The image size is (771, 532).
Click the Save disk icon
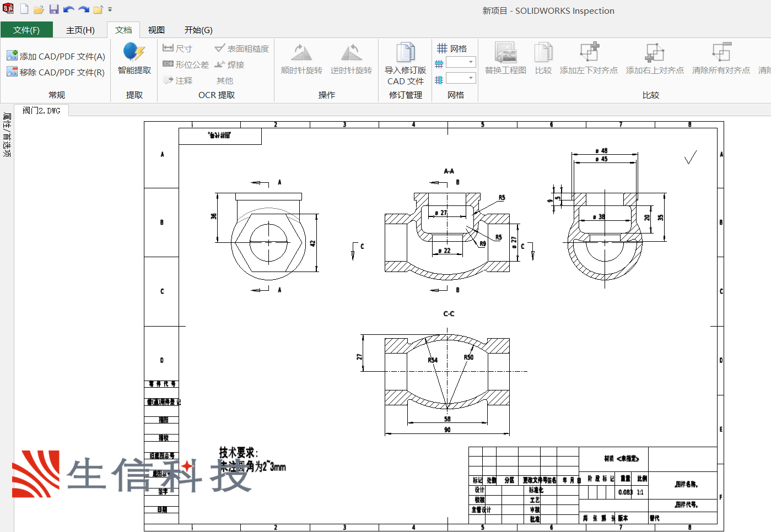[53, 9]
